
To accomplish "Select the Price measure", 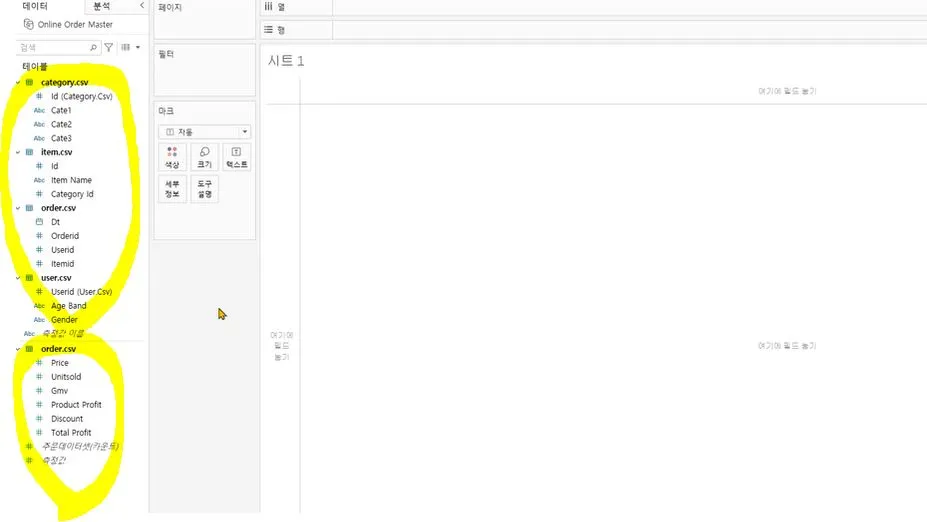I will [x=60, y=363].
